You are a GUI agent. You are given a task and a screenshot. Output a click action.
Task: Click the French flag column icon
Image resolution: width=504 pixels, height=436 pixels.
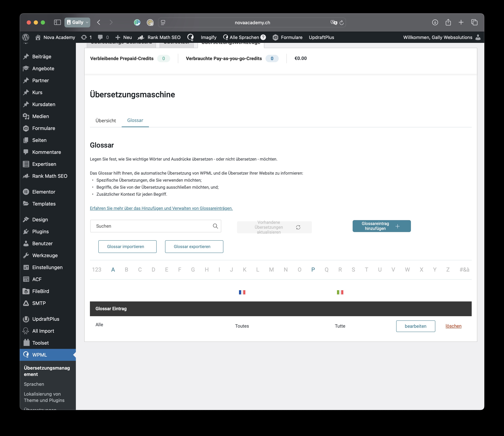242,292
